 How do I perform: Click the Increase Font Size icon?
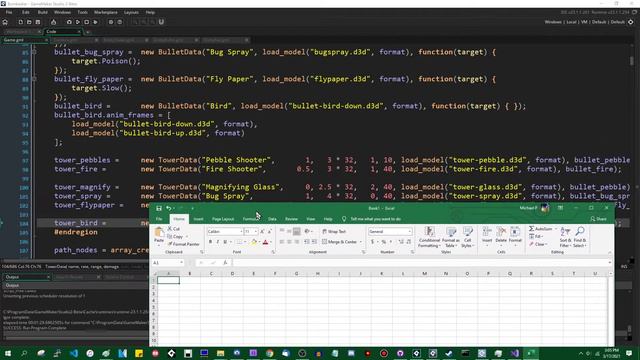[x=262, y=231]
